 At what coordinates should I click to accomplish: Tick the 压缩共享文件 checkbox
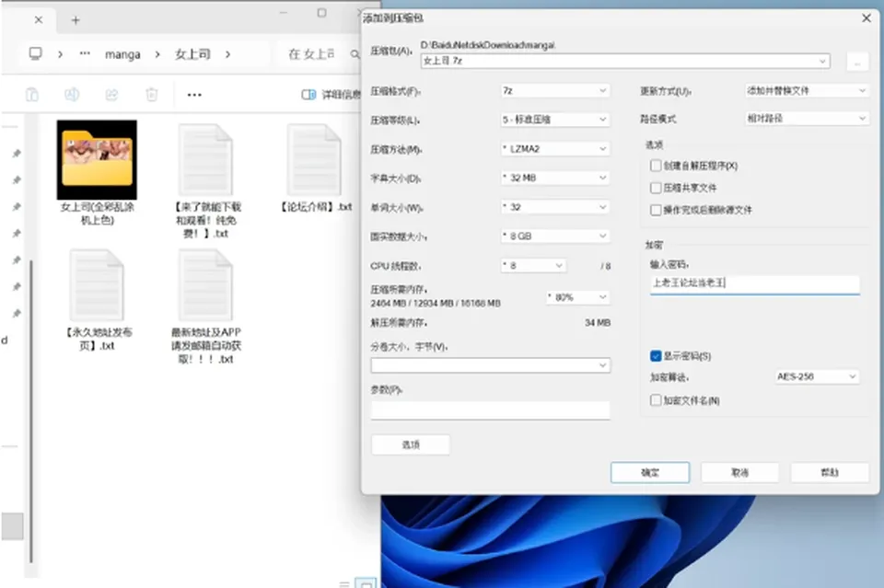[656, 188]
